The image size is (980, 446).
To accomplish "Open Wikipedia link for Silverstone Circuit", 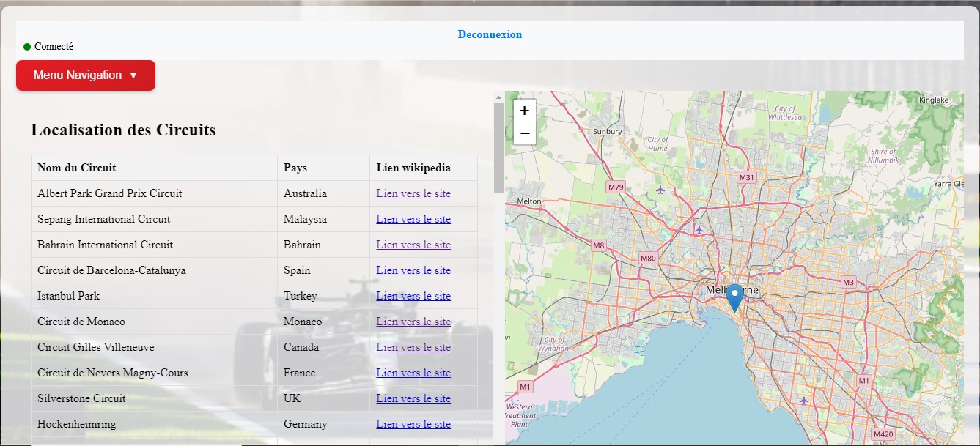I will tap(413, 398).
